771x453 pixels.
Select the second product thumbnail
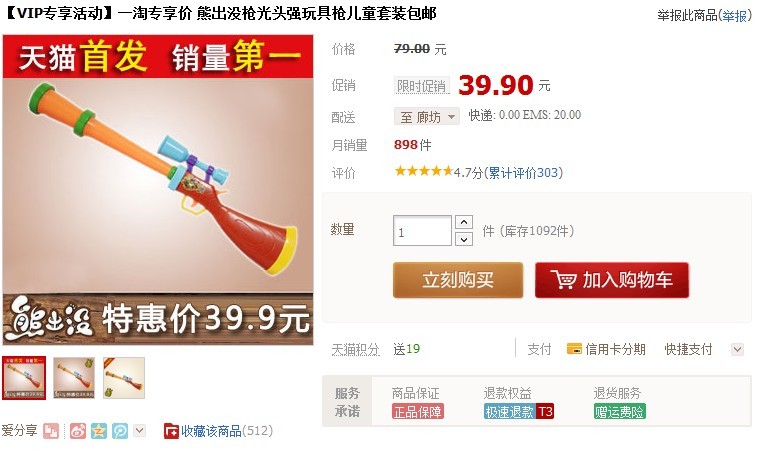pyautogui.click(x=74, y=378)
